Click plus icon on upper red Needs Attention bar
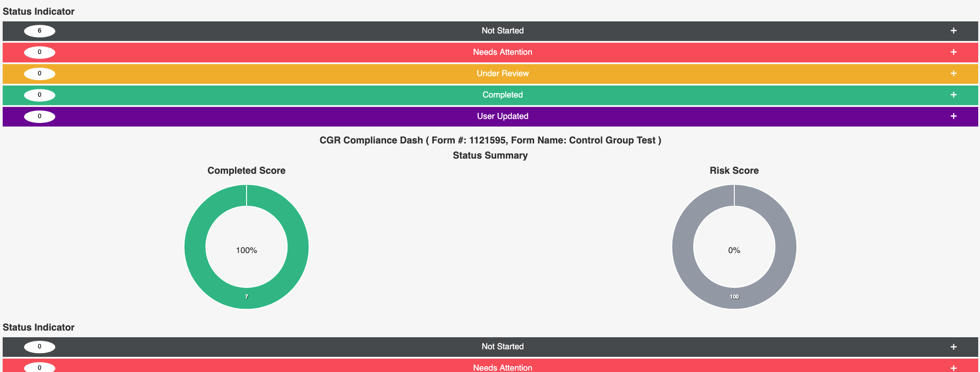The width and height of the screenshot is (980, 372). click(x=953, y=52)
